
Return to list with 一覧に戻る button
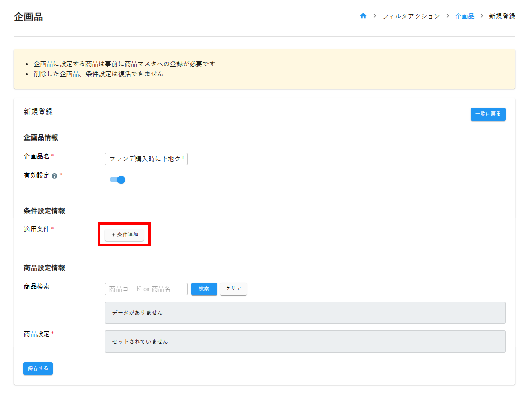click(488, 114)
